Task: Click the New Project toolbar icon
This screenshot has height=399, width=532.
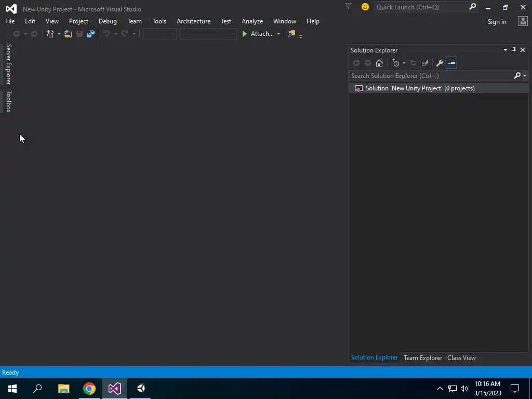Action: click(50, 34)
